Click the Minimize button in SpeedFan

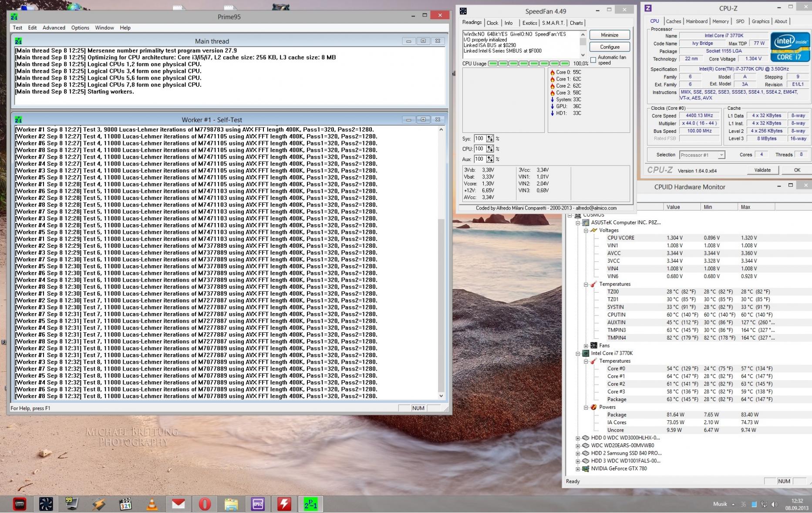(x=610, y=35)
